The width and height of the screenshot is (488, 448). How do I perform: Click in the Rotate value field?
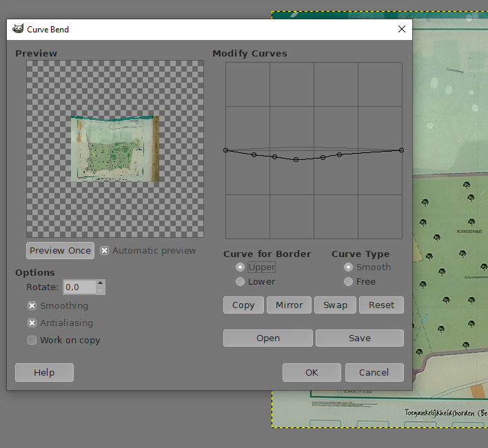[x=79, y=287]
